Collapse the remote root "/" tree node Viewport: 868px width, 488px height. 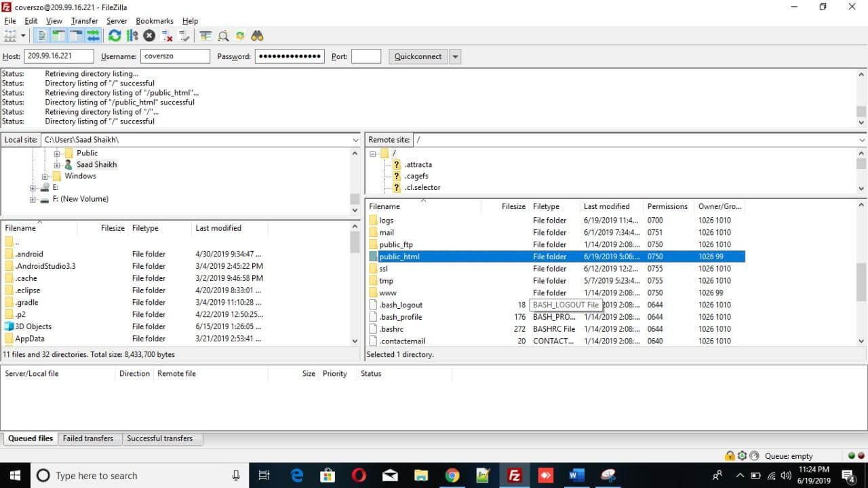(372, 153)
